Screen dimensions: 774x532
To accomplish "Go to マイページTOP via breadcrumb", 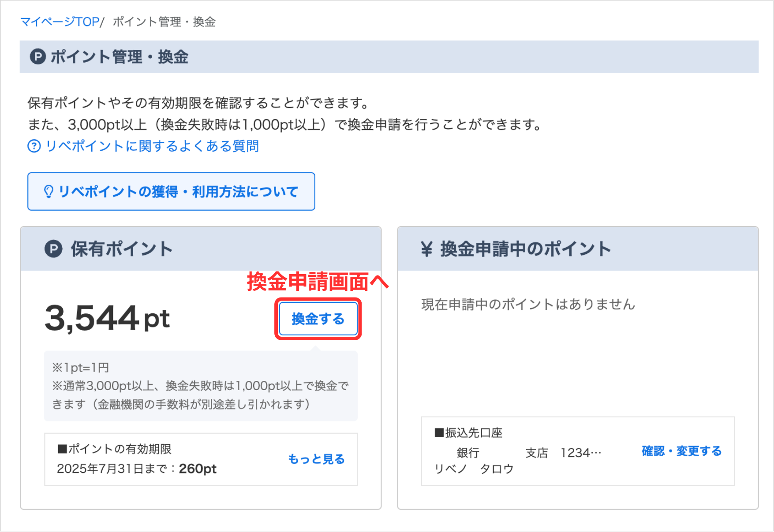I will (60, 22).
